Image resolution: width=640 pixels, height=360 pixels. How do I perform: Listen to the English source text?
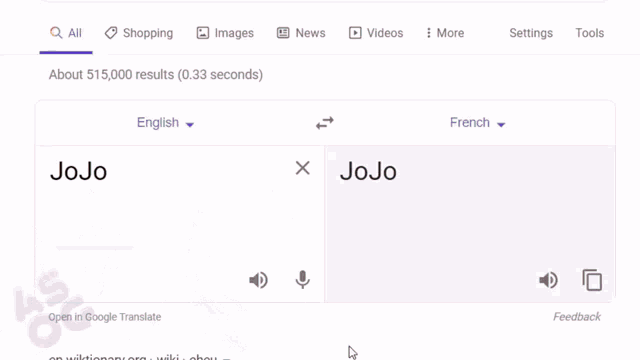coord(258,280)
